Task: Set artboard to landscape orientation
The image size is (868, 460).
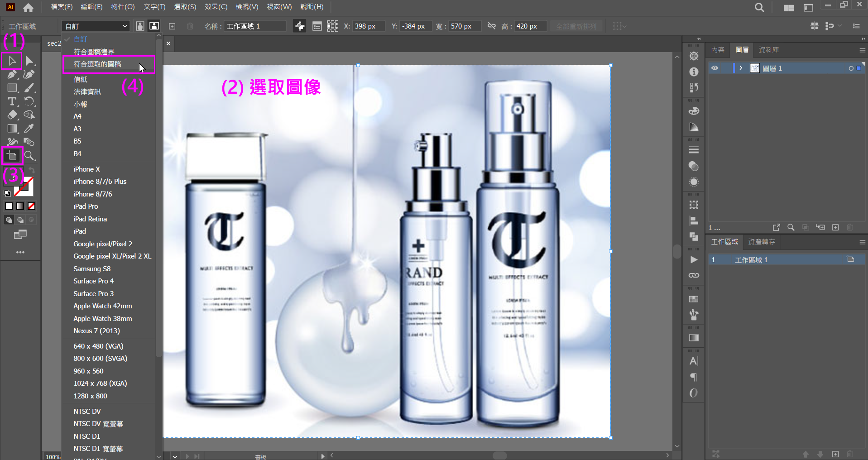Action: point(154,26)
